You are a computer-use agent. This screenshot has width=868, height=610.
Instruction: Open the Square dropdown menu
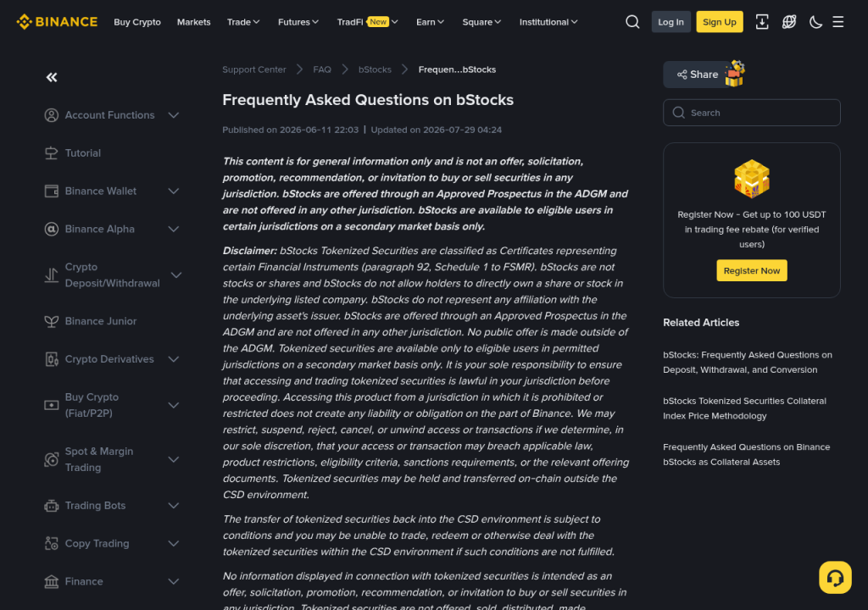click(482, 22)
